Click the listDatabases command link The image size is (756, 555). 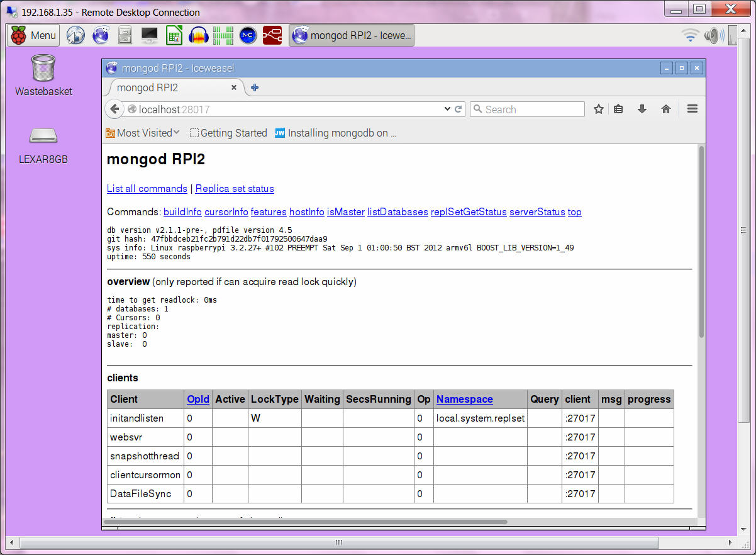(397, 212)
